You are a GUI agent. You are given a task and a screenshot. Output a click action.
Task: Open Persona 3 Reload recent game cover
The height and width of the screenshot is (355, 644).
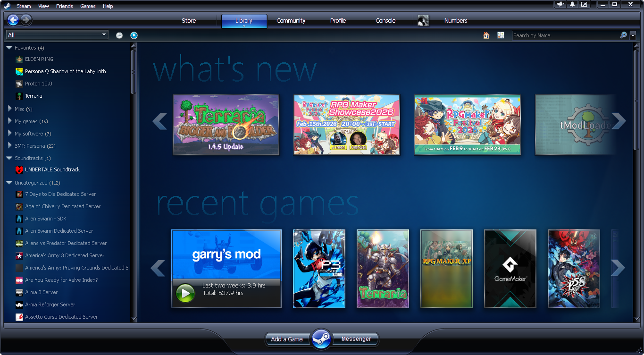(x=319, y=269)
